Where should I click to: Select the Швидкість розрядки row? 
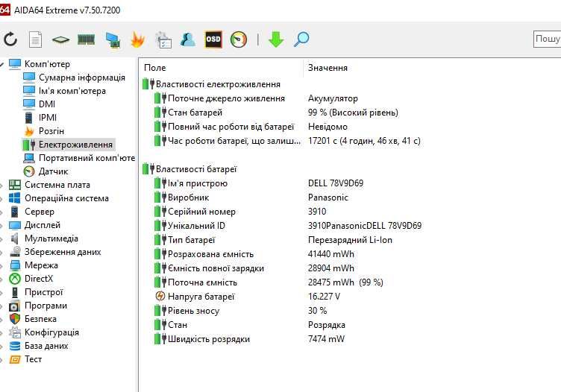(x=249, y=339)
